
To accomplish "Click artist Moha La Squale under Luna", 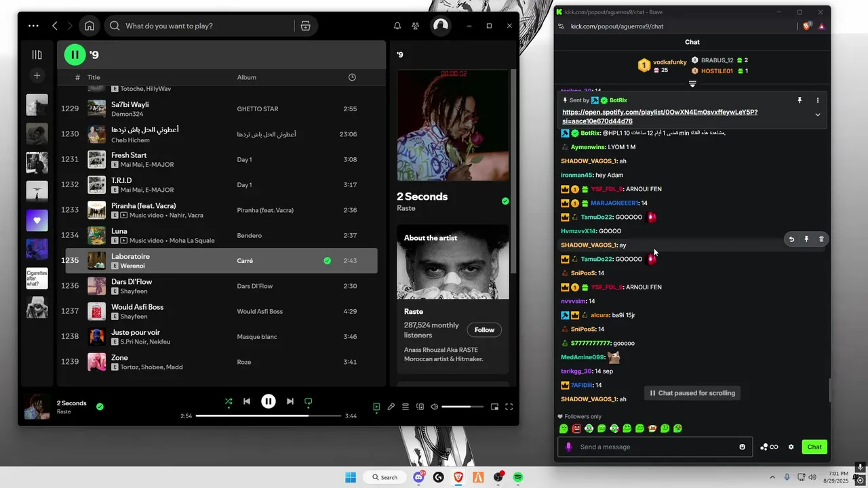I will point(191,241).
